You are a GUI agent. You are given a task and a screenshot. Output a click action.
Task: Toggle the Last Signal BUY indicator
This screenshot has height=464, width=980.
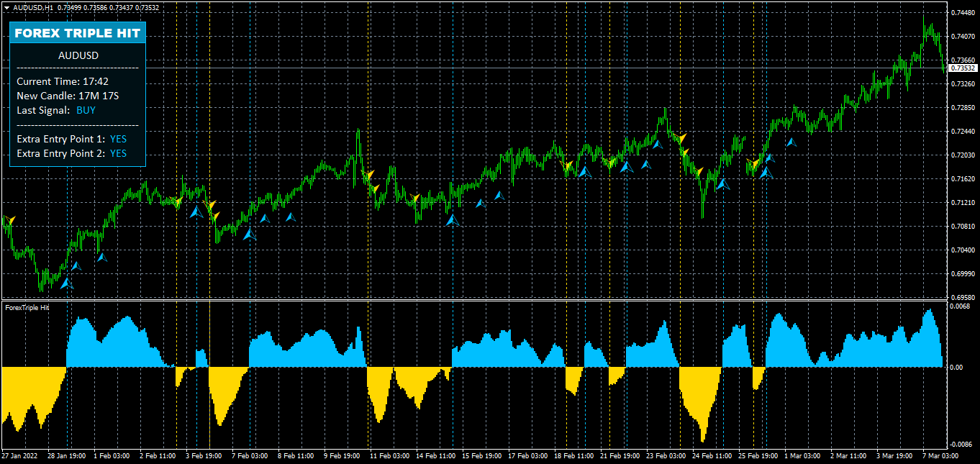(86, 110)
